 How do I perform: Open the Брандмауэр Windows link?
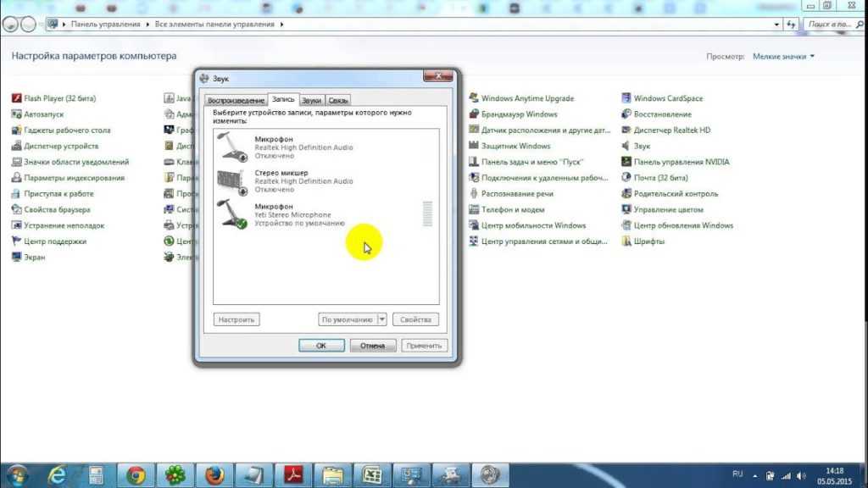point(519,114)
